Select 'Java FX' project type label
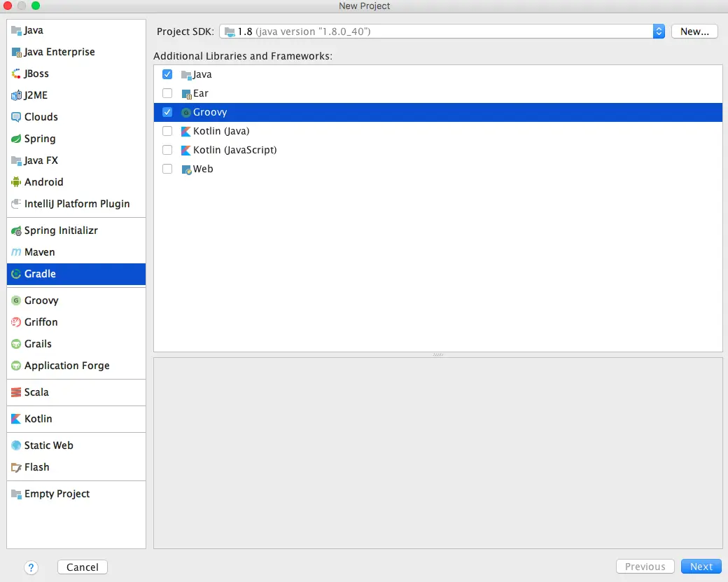The width and height of the screenshot is (728, 582). click(41, 160)
